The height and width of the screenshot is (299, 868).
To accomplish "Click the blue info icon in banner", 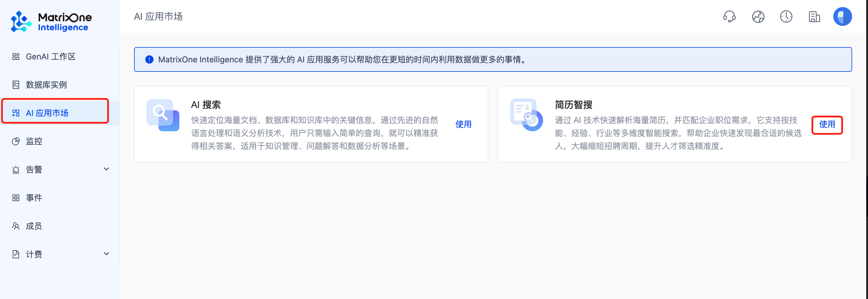I will point(149,60).
